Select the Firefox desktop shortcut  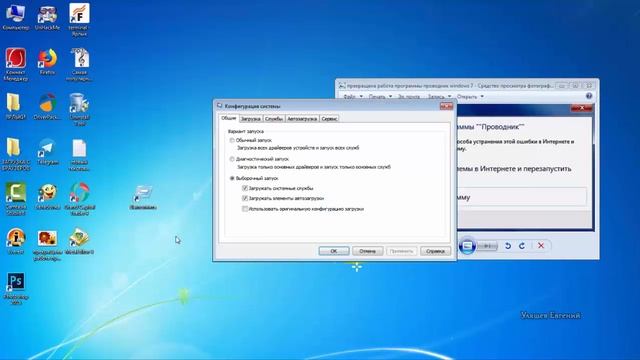(47, 61)
